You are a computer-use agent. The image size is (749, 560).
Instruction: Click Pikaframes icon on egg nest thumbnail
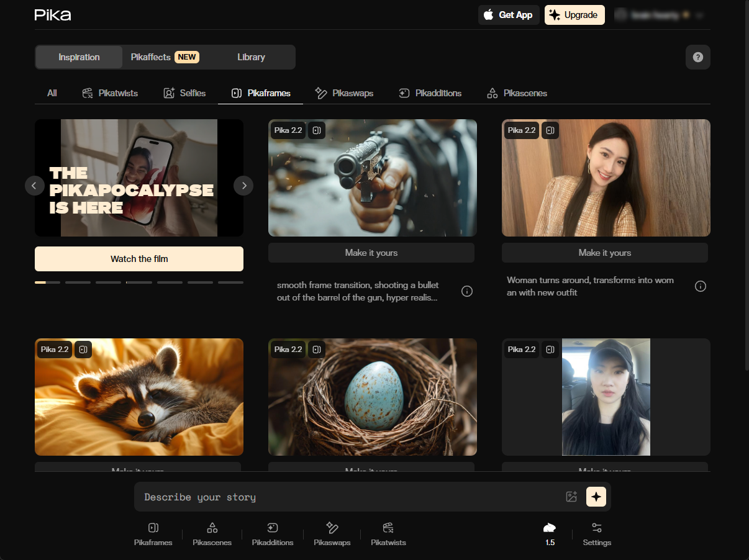click(x=317, y=350)
